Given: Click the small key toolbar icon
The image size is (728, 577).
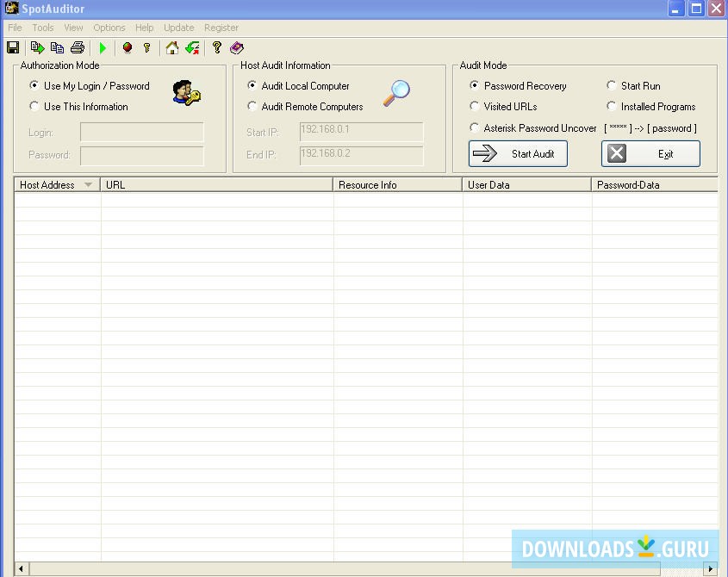Looking at the screenshot, I should 147,47.
